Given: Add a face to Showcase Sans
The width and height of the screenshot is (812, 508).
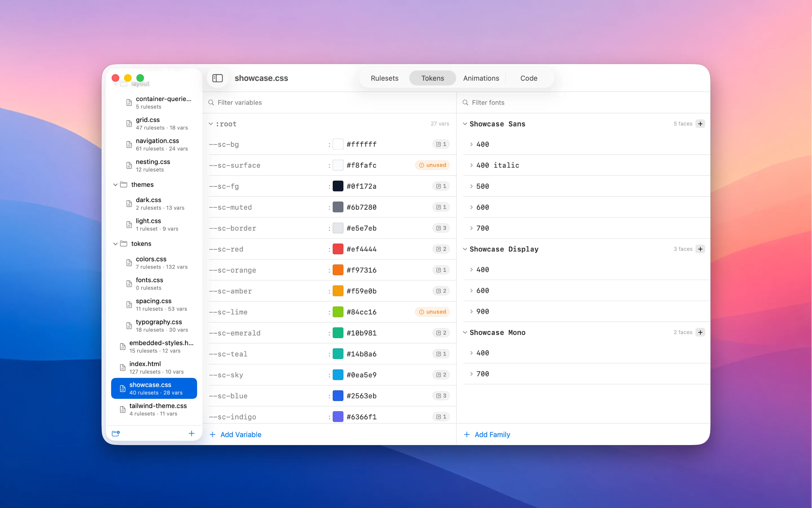Looking at the screenshot, I should pyautogui.click(x=700, y=124).
